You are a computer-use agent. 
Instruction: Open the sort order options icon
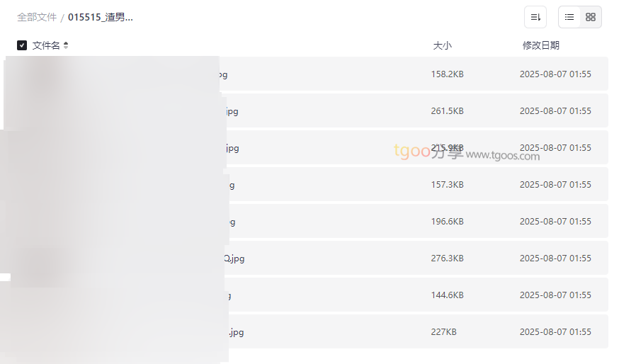click(535, 17)
